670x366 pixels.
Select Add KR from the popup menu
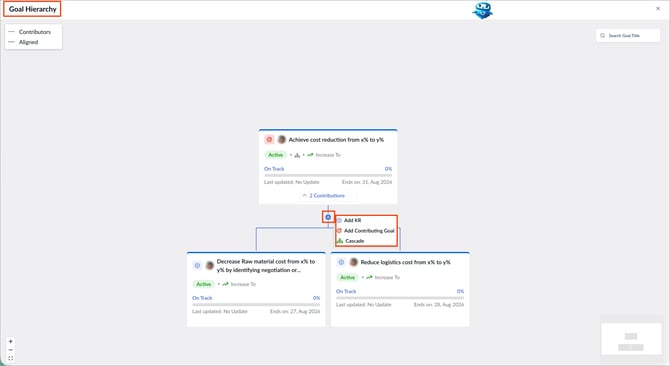[x=349, y=220]
